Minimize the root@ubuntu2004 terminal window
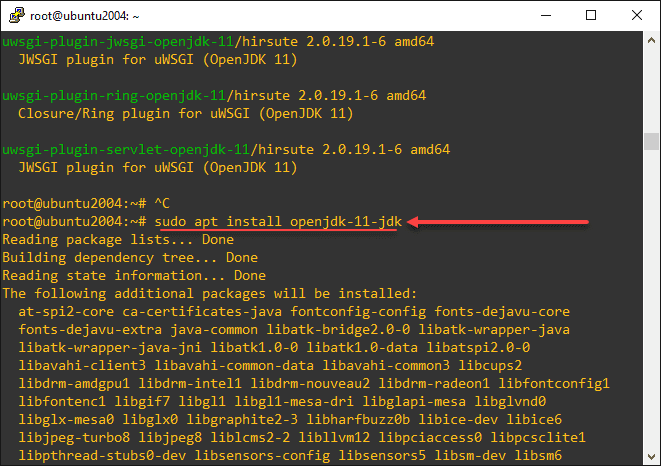661x466 pixels. pos(546,16)
